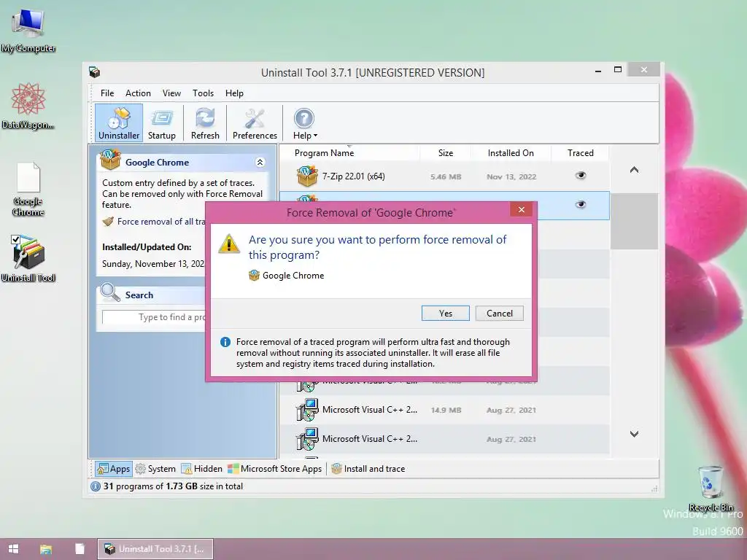The width and height of the screenshot is (747, 560).
Task: Select the Uninstall Tool desktop shortcut
Action: [x=28, y=258]
